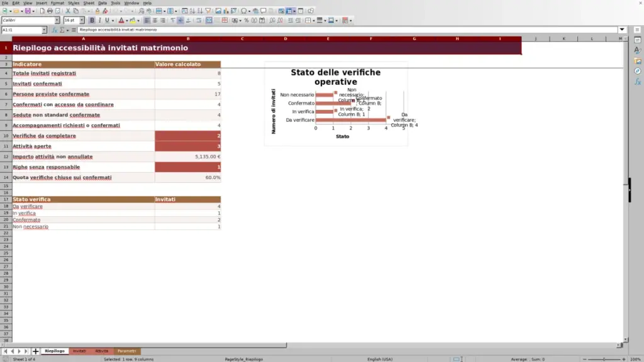
Task: Toggle Underline formatting
Action: click(x=107, y=21)
